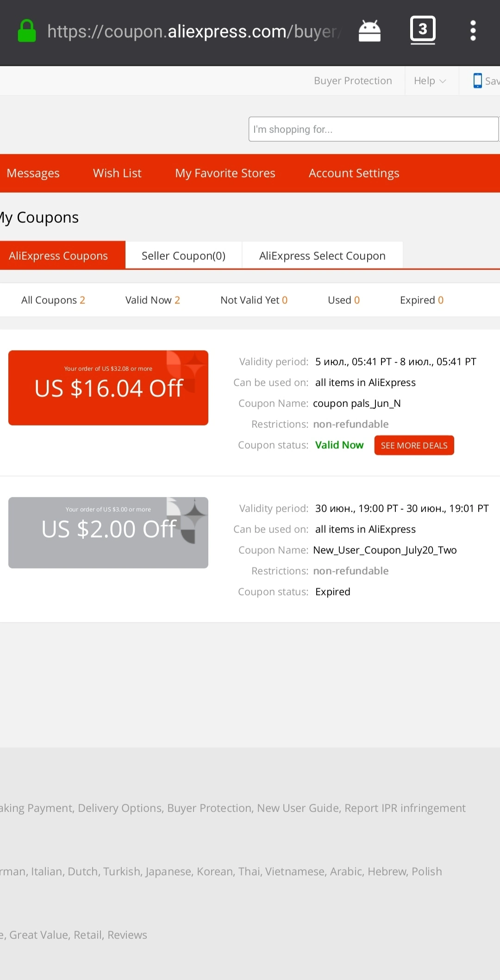Tap the mobile phone app icon
The width and height of the screenshot is (500, 980).
pos(477,81)
